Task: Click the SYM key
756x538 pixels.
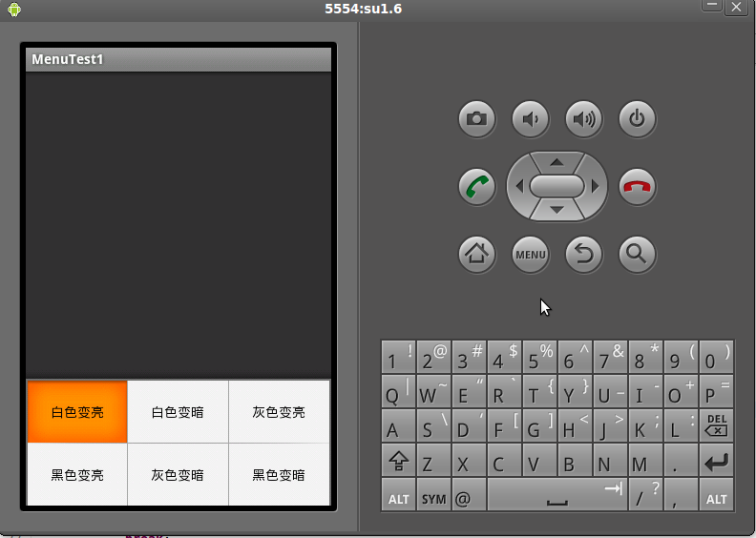Action: pyautogui.click(x=433, y=495)
